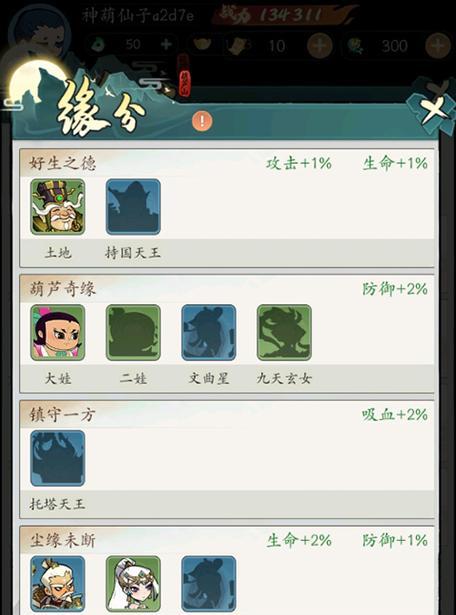This screenshot has height=615, width=456.
Task: Tap the locked 持国天王 silhouette icon
Action: tap(133, 207)
